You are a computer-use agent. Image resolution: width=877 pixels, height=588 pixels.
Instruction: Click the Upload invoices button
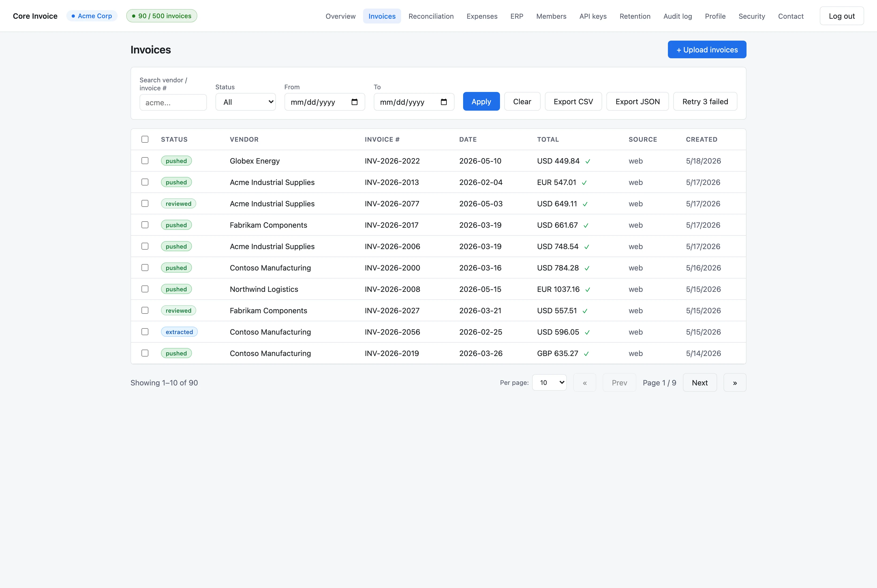(x=707, y=49)
